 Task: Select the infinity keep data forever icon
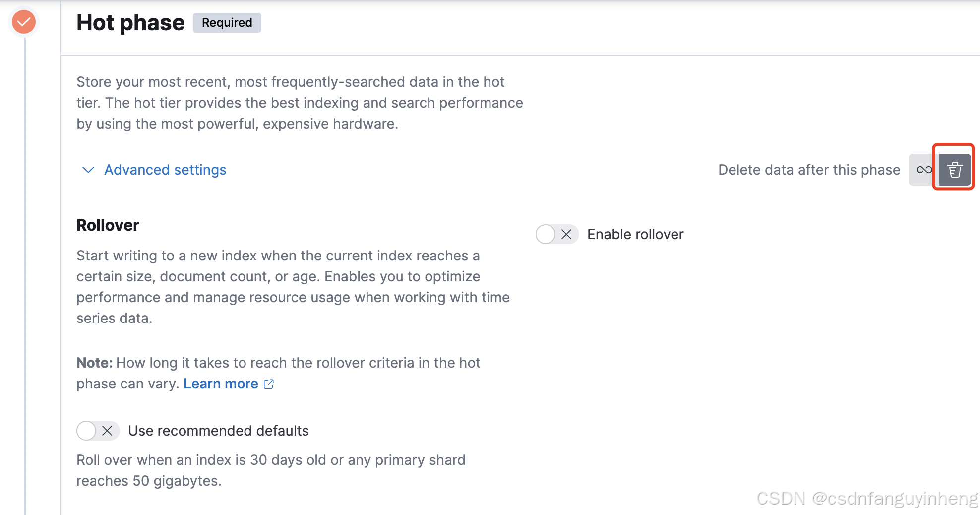click(x=923, y=170)
